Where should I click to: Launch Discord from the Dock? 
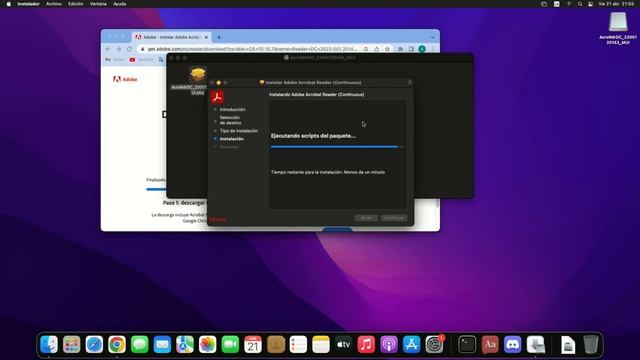pos(512,345)
